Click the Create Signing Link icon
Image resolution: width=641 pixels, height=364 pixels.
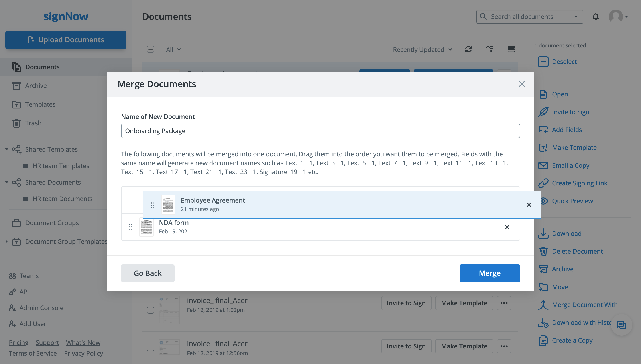point(543,183)
